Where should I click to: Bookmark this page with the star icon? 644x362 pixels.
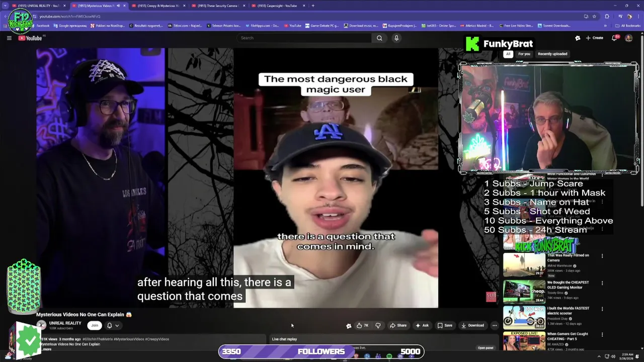[594, 16]
